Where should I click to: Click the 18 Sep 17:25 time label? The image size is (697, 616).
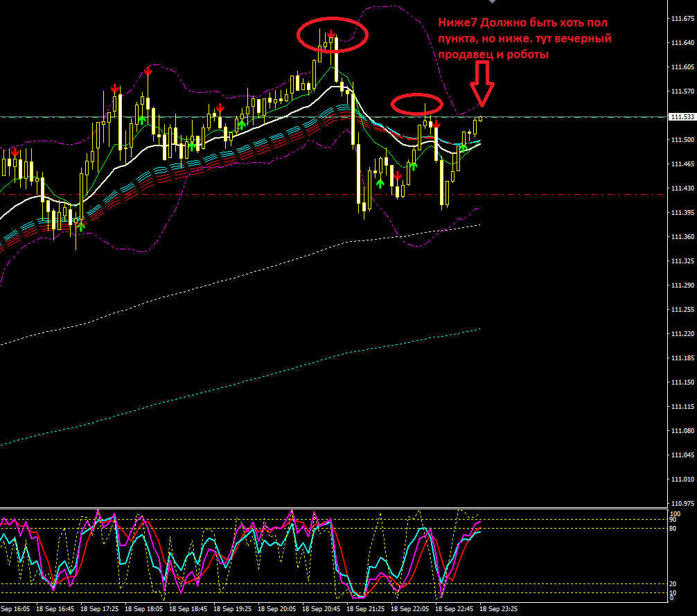[x=100, y=609]
